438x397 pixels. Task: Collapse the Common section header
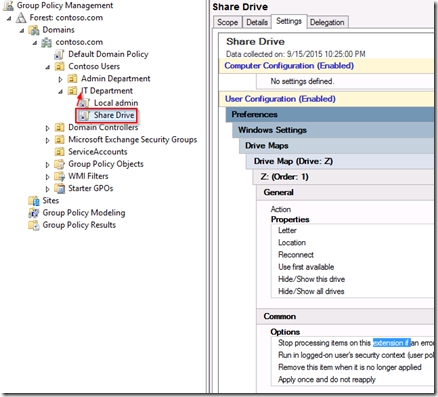(x=345, y=316)
